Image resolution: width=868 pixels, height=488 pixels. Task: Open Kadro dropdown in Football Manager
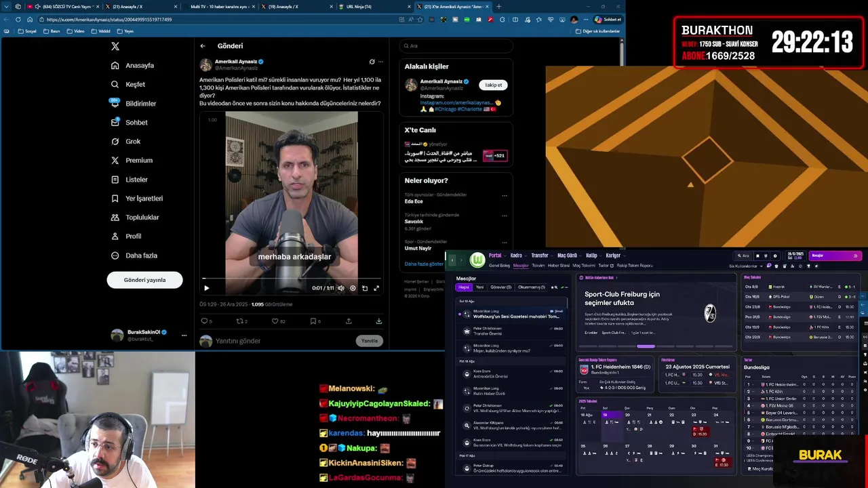pos(519,256)
